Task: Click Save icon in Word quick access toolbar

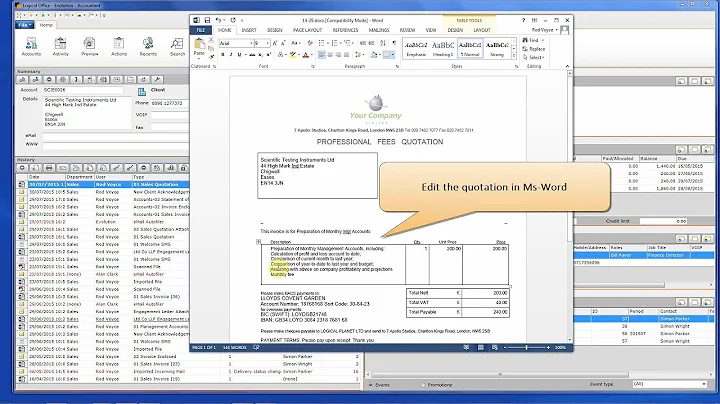Action: click(207, 20)
